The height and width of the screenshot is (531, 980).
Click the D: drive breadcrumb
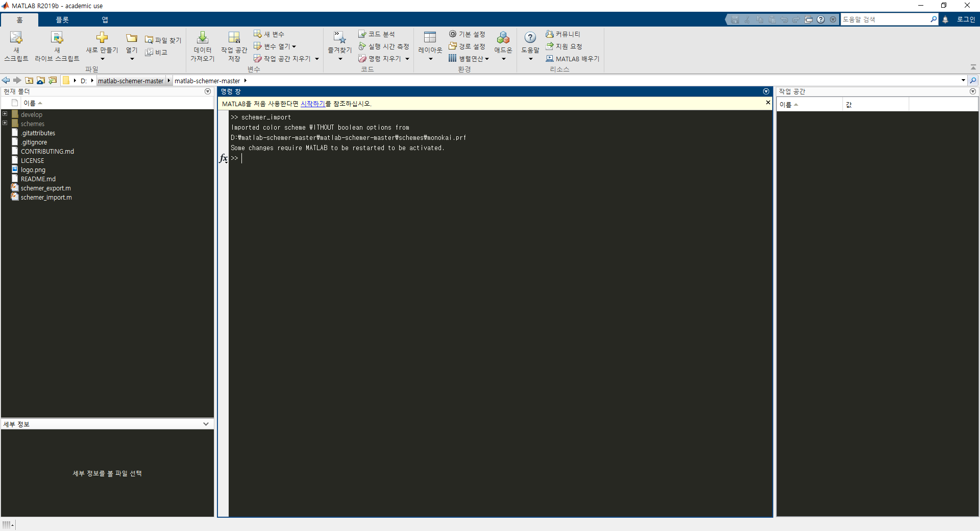click(x=84, y=81)
